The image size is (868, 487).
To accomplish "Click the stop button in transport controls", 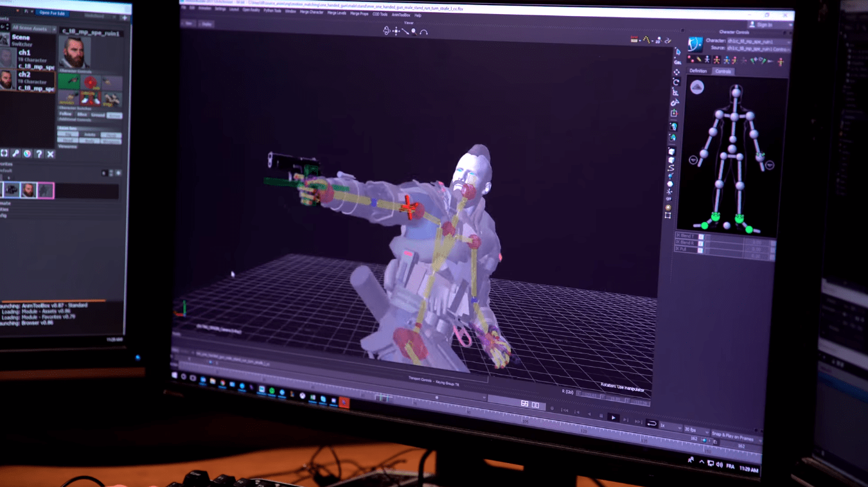I will [x=601, y=416].
